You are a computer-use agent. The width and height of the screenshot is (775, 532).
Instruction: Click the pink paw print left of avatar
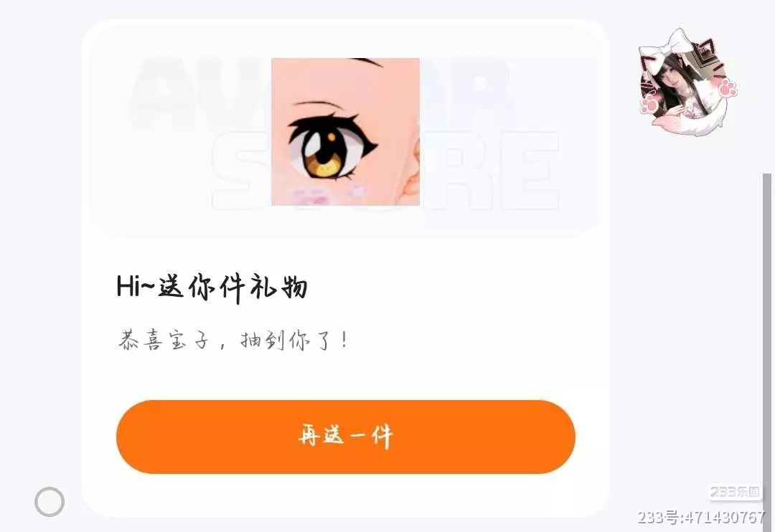pos(649,104)
